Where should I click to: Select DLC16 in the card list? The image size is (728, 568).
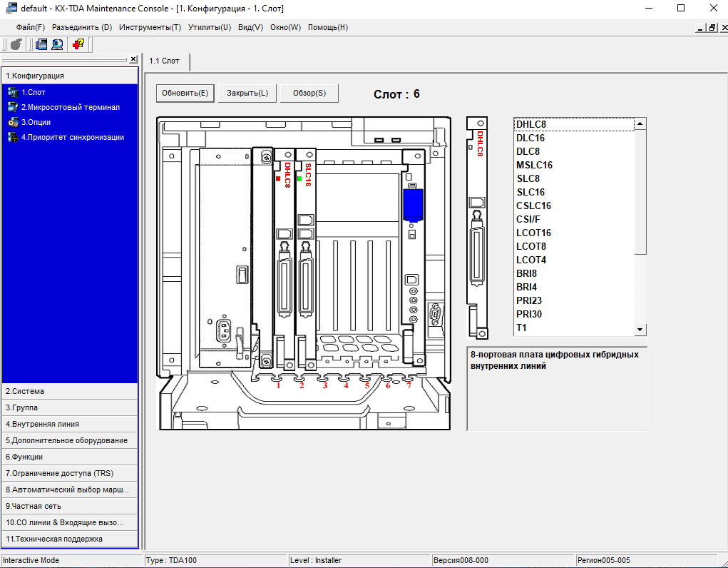(x=574, y=138)
